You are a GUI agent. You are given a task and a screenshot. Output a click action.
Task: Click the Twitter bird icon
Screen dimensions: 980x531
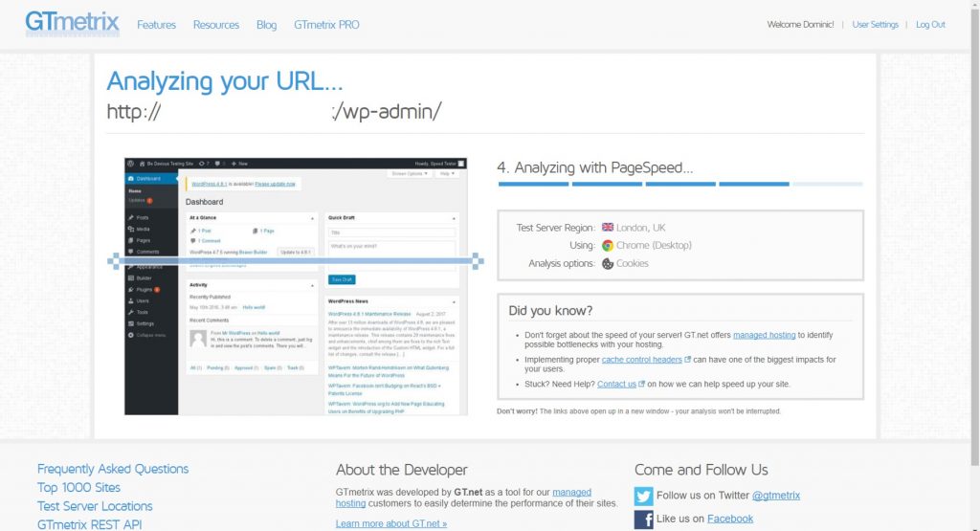[x=644, y=496]
